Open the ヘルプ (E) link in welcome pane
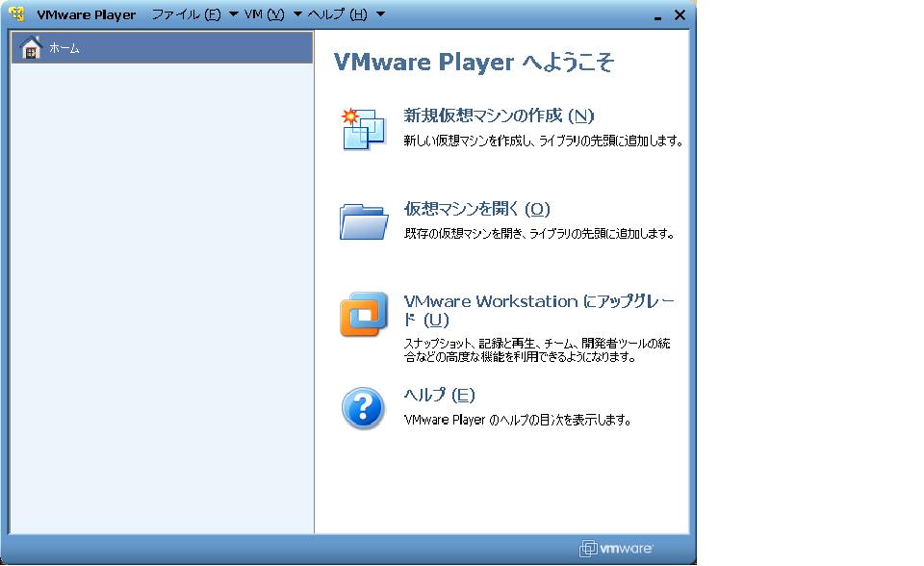The height and width of the screenshot is (566, 924). pos(439,395)
